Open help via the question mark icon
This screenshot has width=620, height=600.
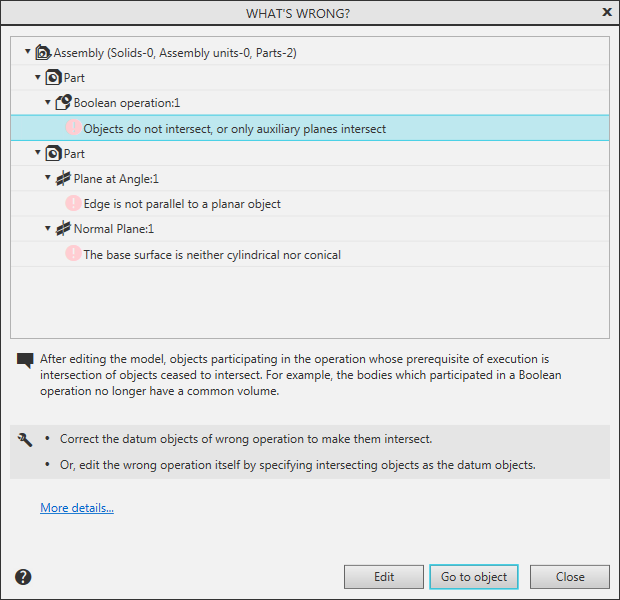(x=24, y=577)
